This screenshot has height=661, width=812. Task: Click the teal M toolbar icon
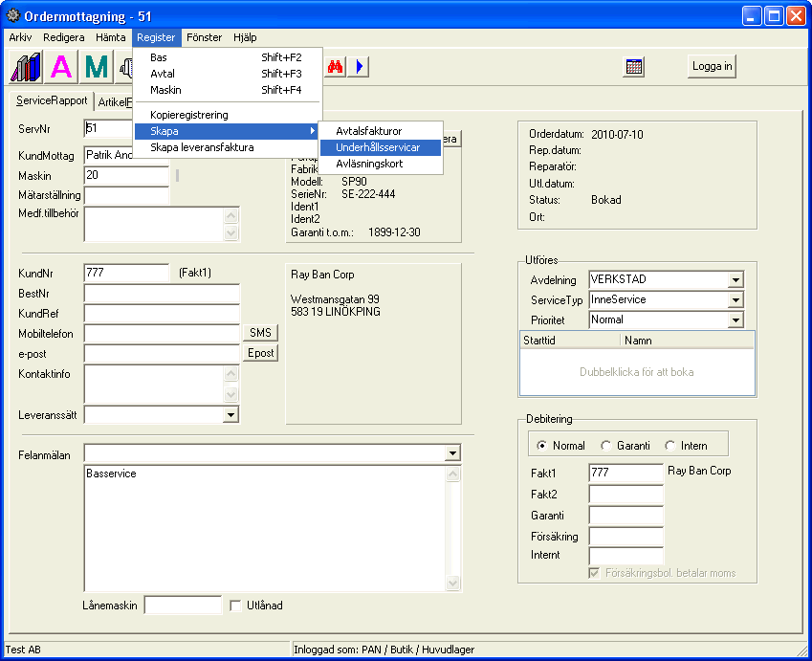(x=97, y=67)
